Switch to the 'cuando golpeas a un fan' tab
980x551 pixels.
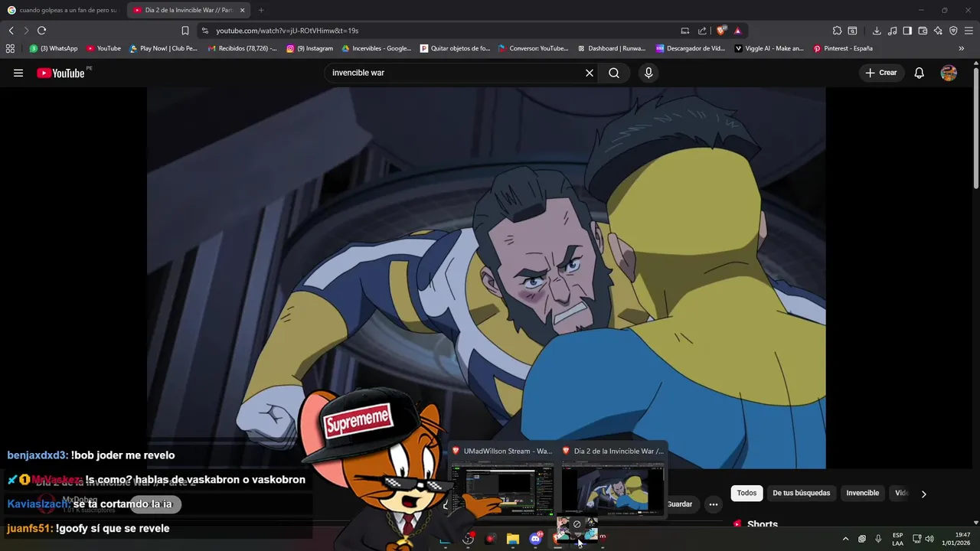[62, 10]
